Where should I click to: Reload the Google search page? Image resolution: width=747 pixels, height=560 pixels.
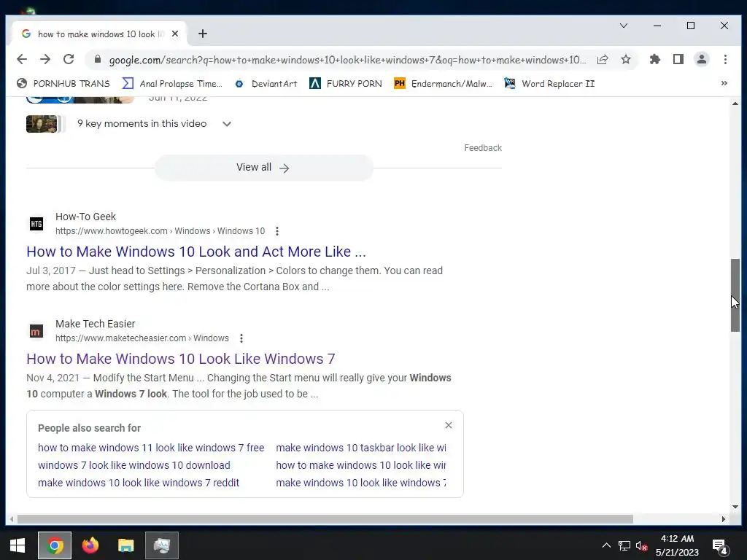[69, 59]
